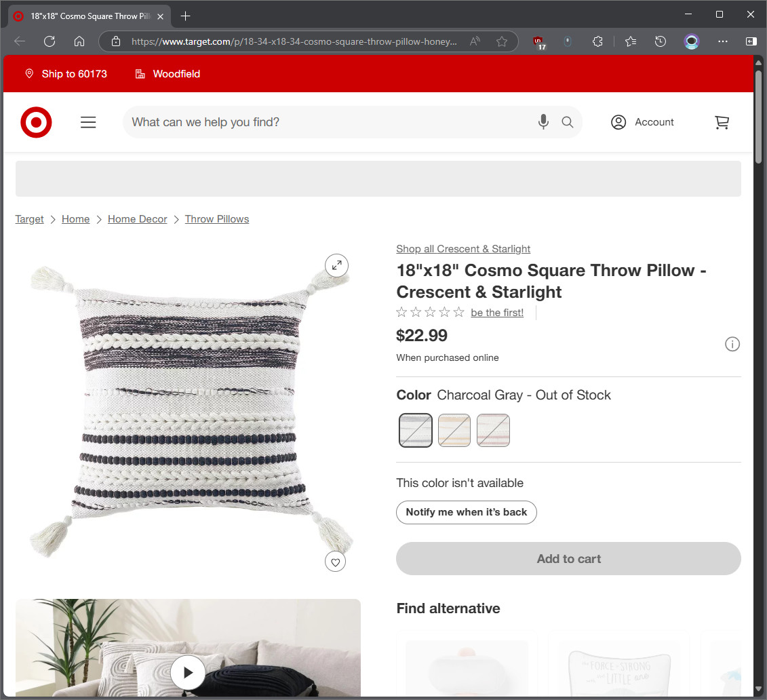This screenshot has width=767, height=700.
Task: Open a new browser tab
Action: coord(185,16)
